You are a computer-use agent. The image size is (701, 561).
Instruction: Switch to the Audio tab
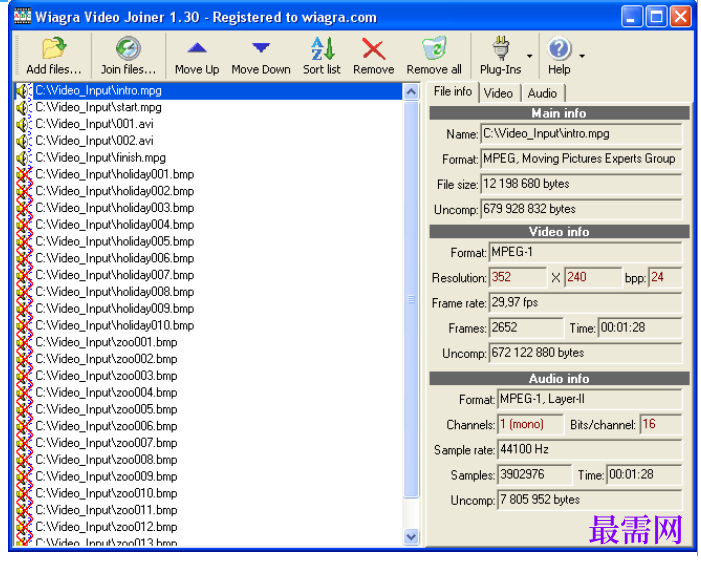click(x=542, y=93)
